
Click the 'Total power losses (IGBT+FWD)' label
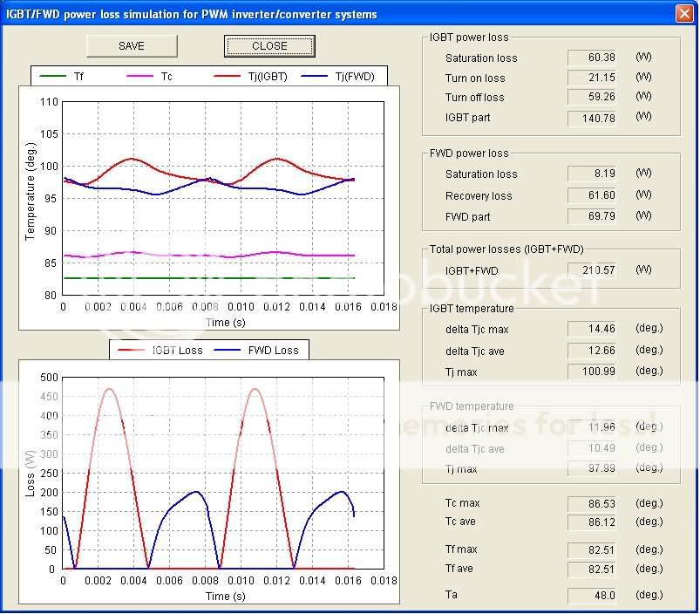[x=506, y=249]
